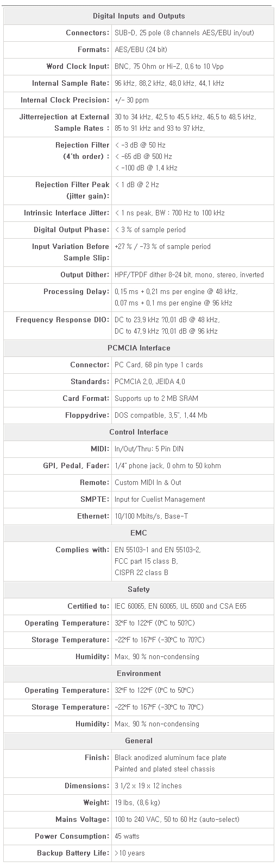Click the Safety section header

coord(138,590)
